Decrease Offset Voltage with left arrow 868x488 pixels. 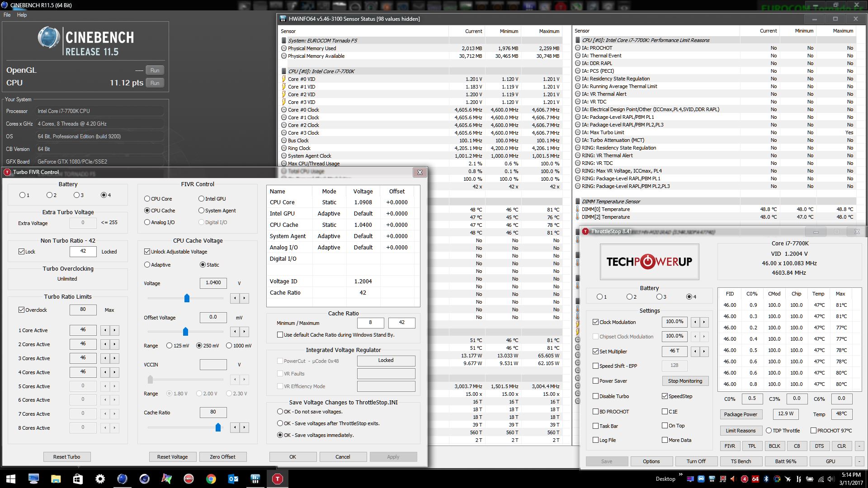[235, 332]
